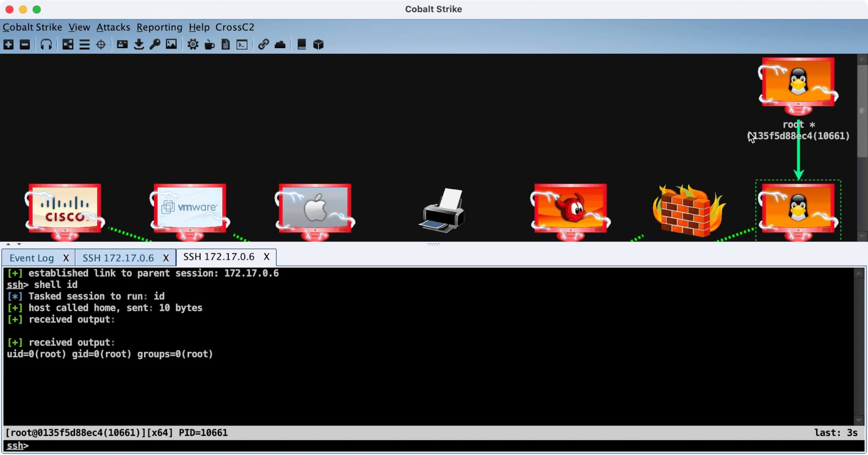Open the downloads arrow icon
Viewport: 868px width, 455px height.
139,45
